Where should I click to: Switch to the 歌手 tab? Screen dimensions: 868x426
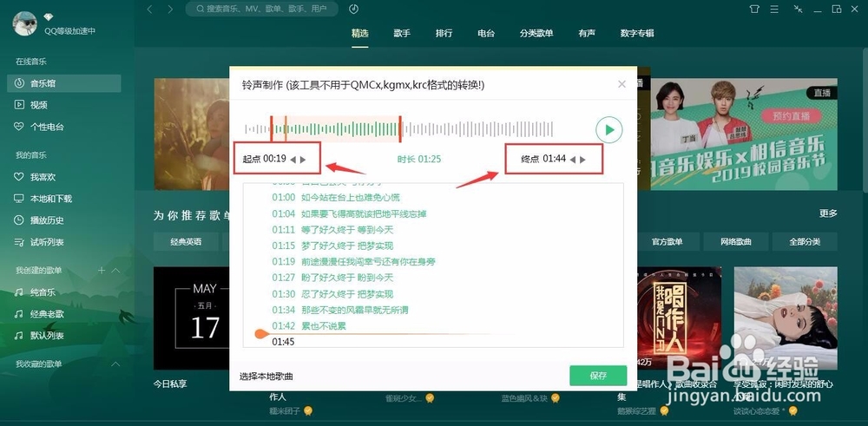click(402, 33)
